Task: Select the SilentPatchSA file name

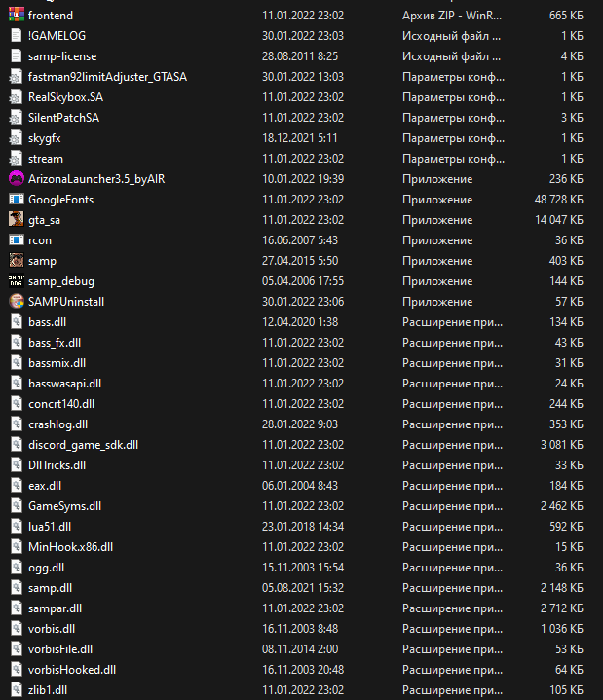Action: (63, 118)
